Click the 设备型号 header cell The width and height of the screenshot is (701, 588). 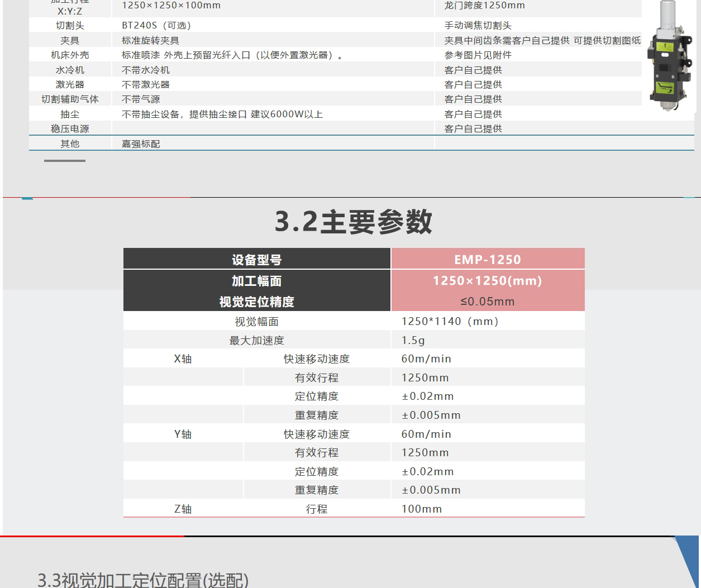[x=256, y=260]
